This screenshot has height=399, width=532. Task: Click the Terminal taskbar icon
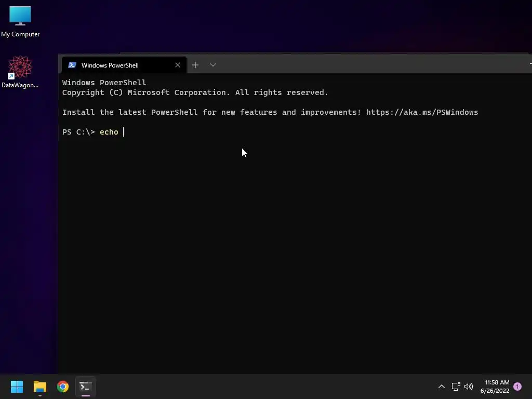click(x=86, y=387)
